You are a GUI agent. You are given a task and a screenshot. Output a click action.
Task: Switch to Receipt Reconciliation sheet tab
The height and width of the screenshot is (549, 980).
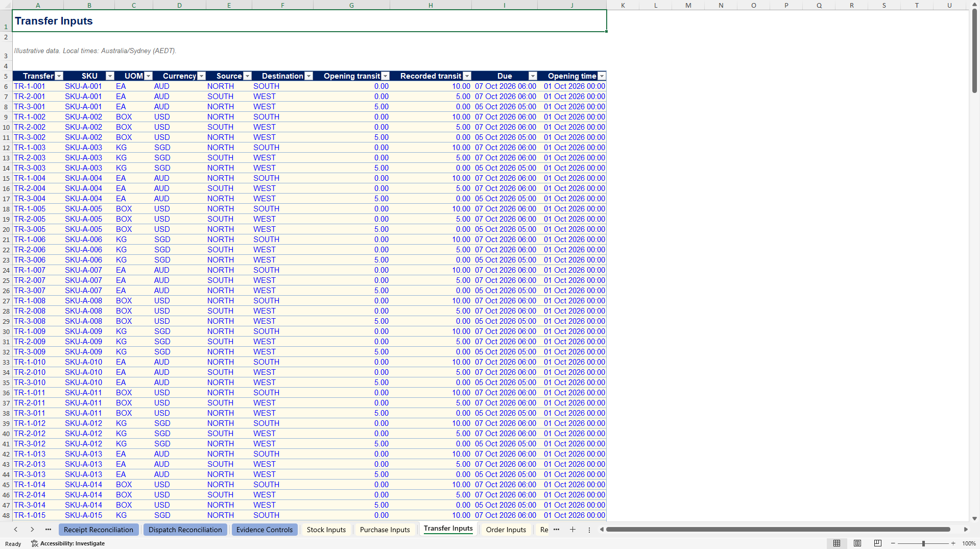pos(99,530)
